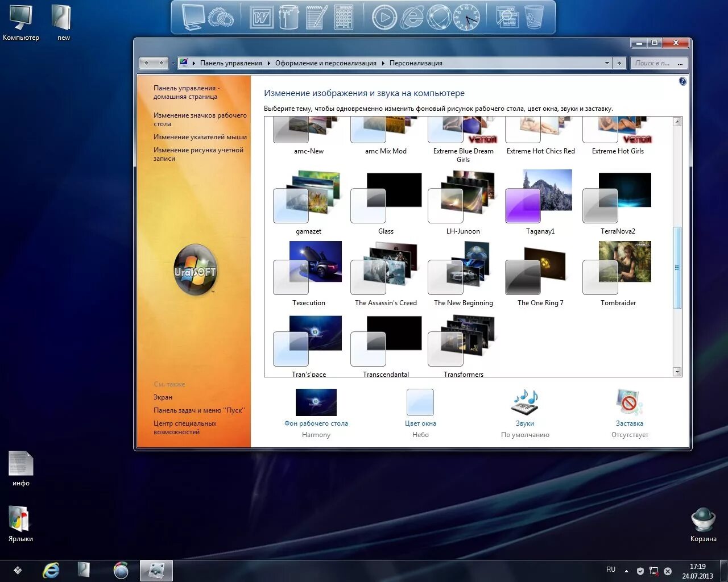This screenshot has height=582, width=728.
Task: Expand arrow after 'Панель управления' breadcrumb
Action: tap(269, 63)
